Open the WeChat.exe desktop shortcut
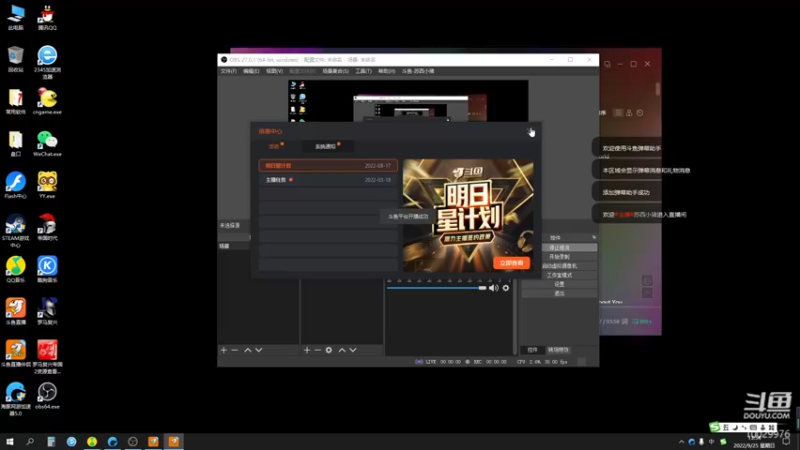Viewport: 800px width, 450px height. [47, 142]
